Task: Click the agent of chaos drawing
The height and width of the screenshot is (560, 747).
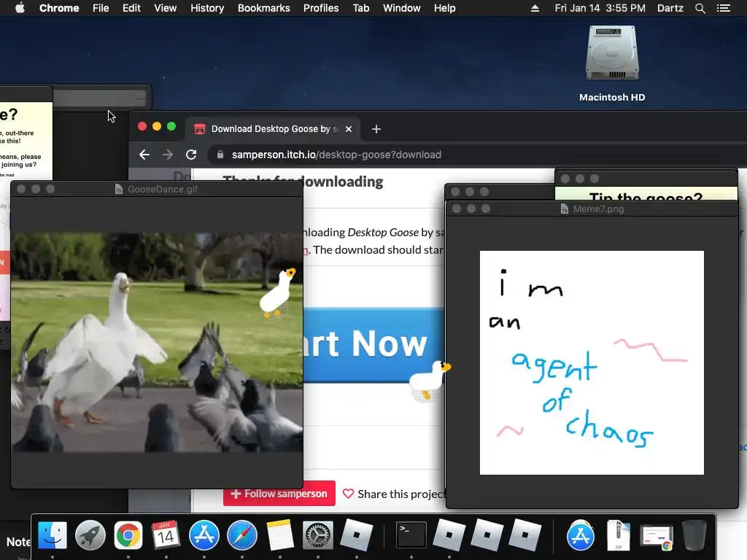Action: click(x=592, y=362)
